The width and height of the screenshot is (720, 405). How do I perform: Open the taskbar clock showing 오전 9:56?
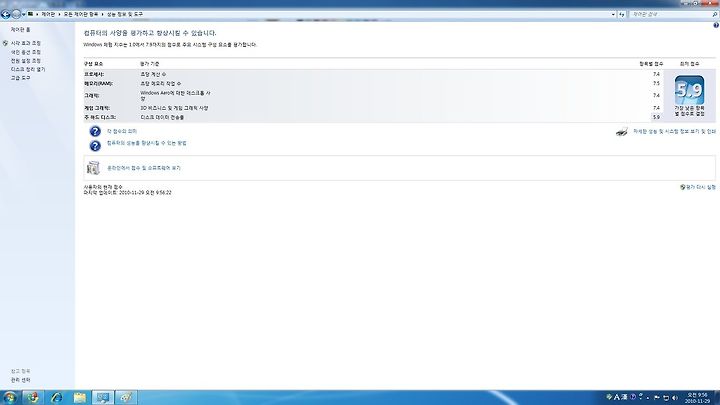pos(697,398)
